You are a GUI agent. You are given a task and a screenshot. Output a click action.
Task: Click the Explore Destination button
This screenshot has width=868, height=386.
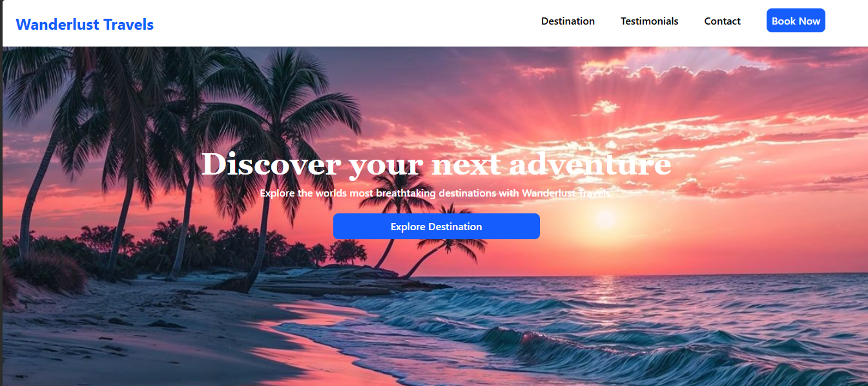[x=437, y=226]
